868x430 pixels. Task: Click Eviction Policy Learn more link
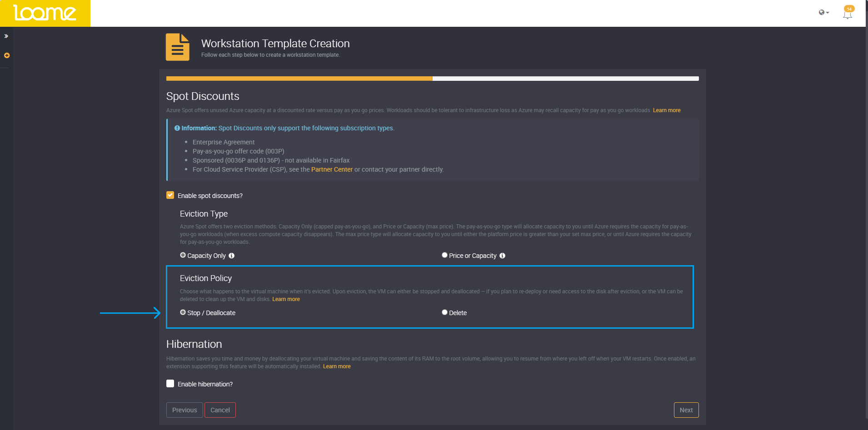point(286,299)
